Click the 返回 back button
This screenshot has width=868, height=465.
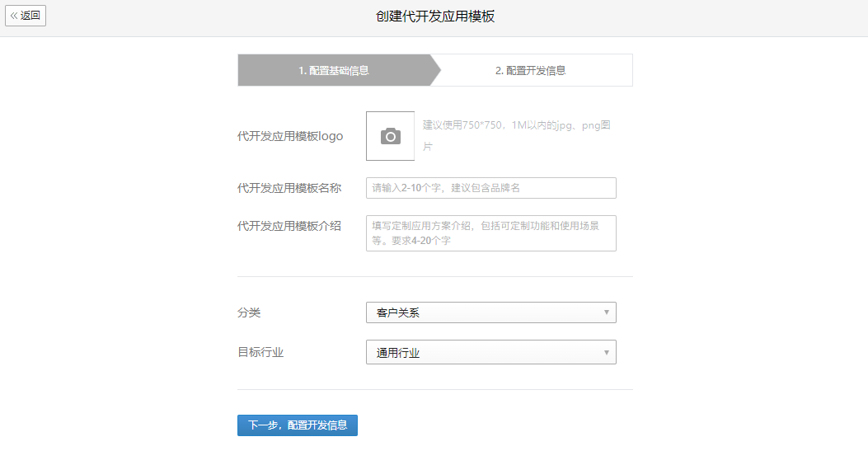tap(26, 16)
